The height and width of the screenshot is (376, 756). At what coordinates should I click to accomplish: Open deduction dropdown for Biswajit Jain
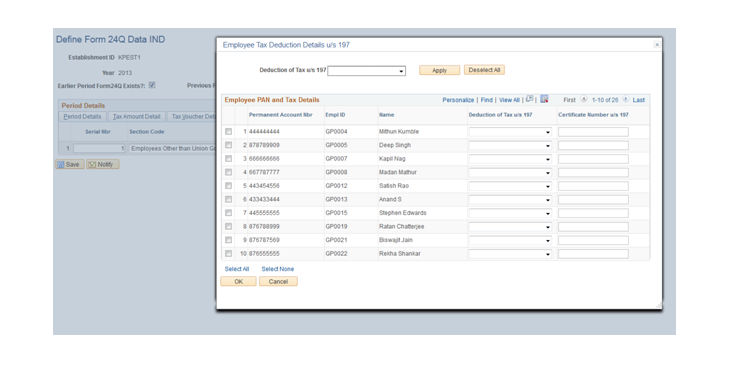point(510,240)
